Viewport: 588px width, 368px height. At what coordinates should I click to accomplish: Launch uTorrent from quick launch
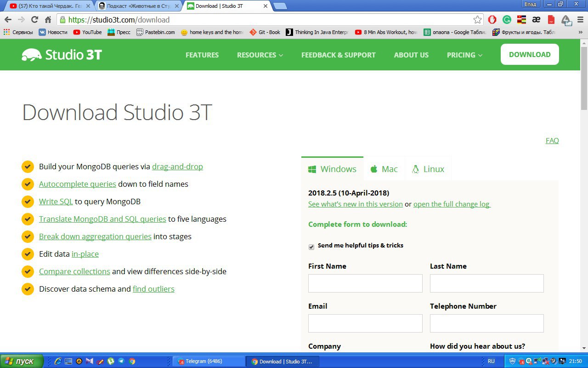click(111, 362)
